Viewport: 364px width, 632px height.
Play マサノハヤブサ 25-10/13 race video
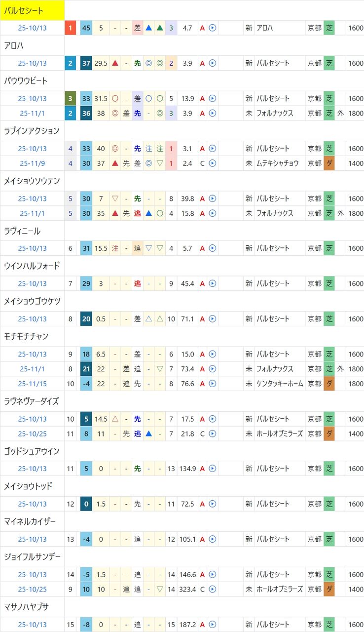pos(213,625)
